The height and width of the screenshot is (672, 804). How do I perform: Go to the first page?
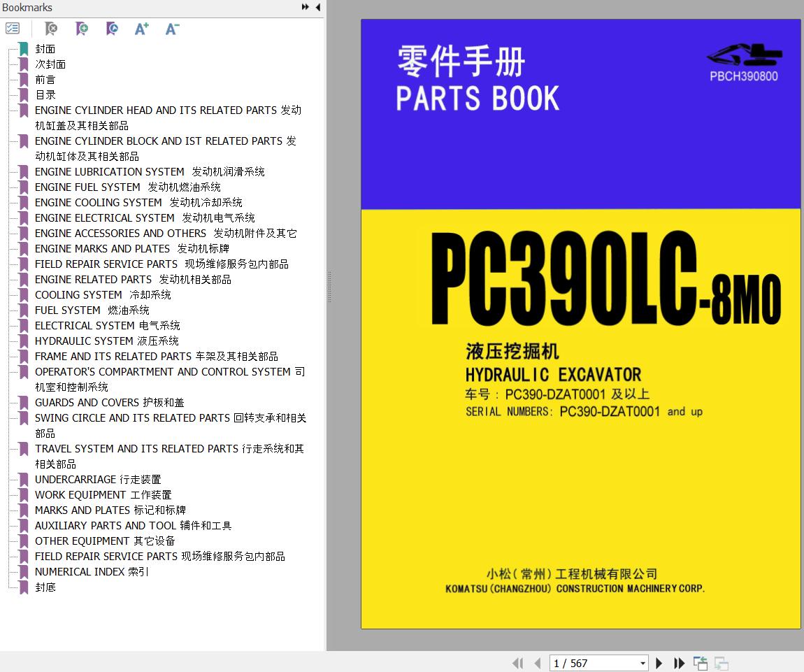click(x=518, y=664)
